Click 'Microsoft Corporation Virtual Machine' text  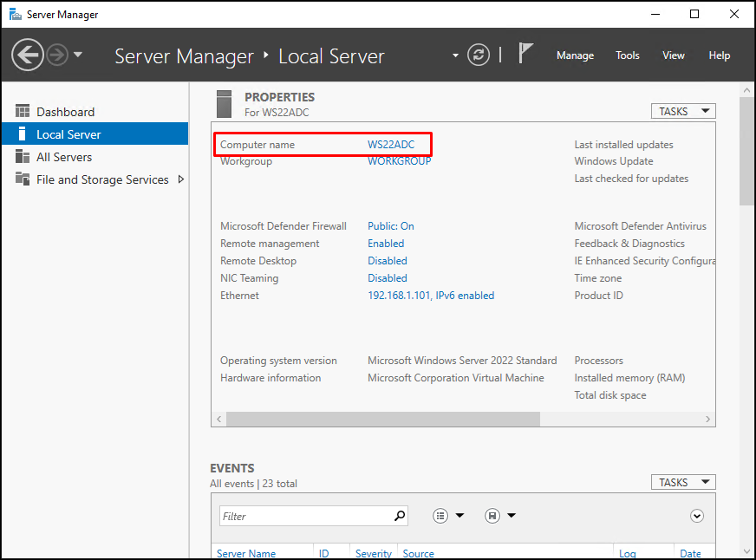tap(456, 378)
